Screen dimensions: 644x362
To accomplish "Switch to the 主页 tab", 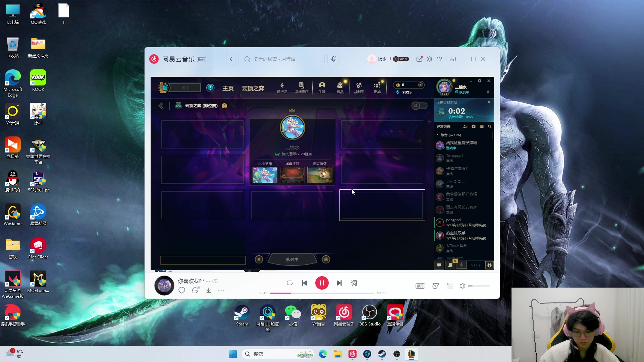I will [228, 88].
